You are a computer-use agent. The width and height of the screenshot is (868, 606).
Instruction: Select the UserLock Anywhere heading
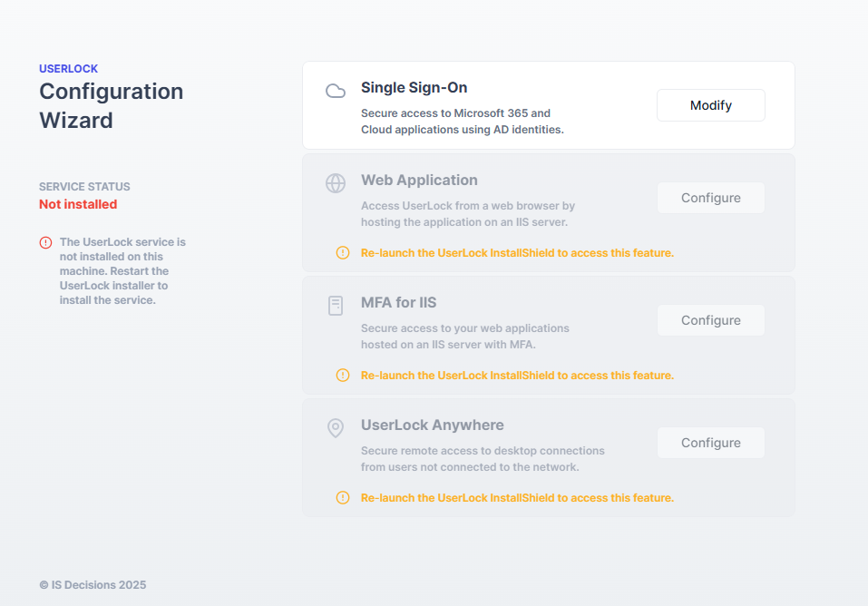click(432, 425)
